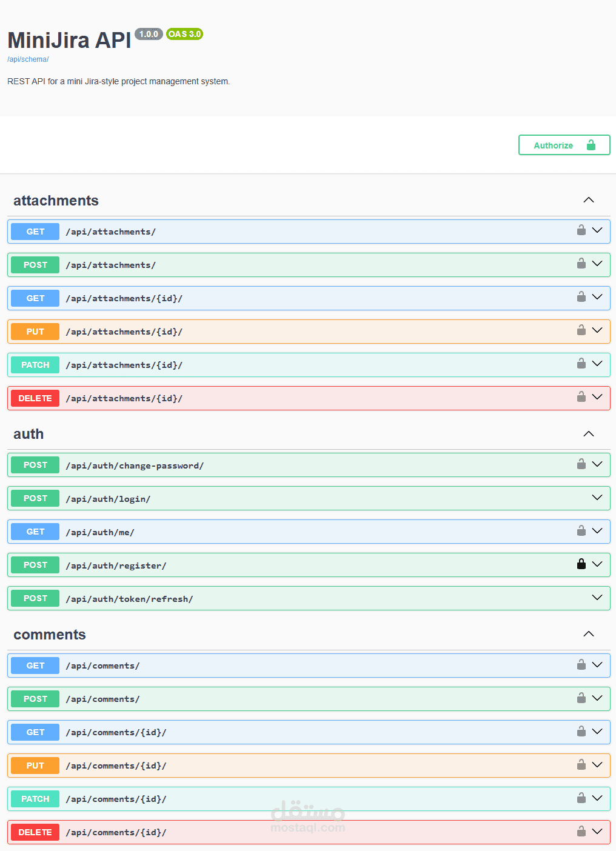Click lock icon on change-password endpoint
616x851 pixels.
(x=581, y=464)
